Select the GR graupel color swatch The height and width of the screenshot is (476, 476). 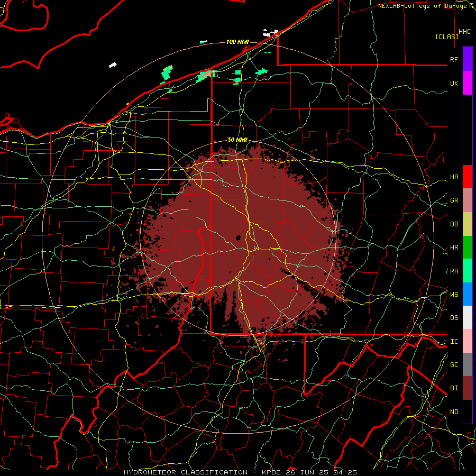pos(467,200)
